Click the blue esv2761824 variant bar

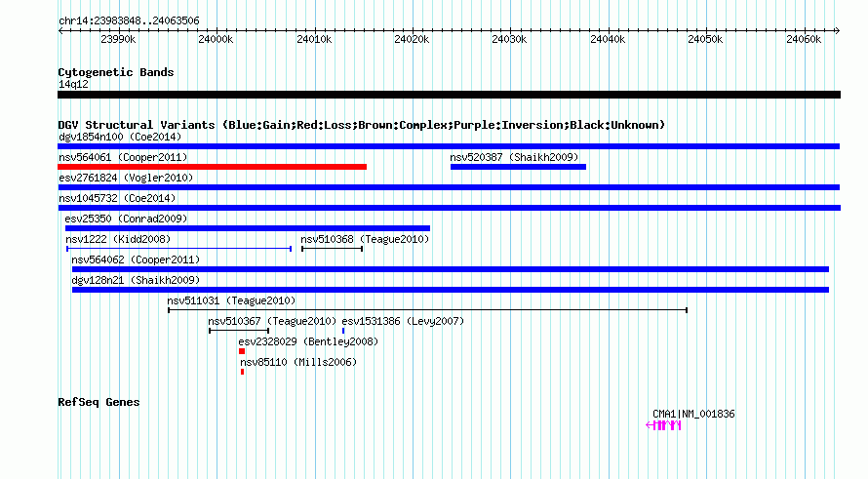point(449,187)
